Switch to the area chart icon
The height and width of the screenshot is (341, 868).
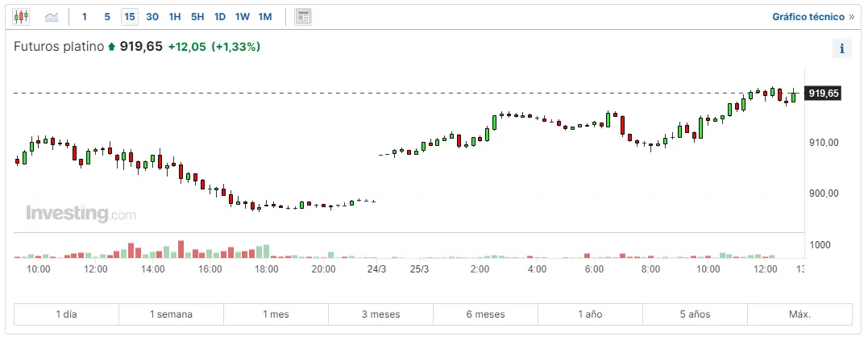[x=52, y=16]
